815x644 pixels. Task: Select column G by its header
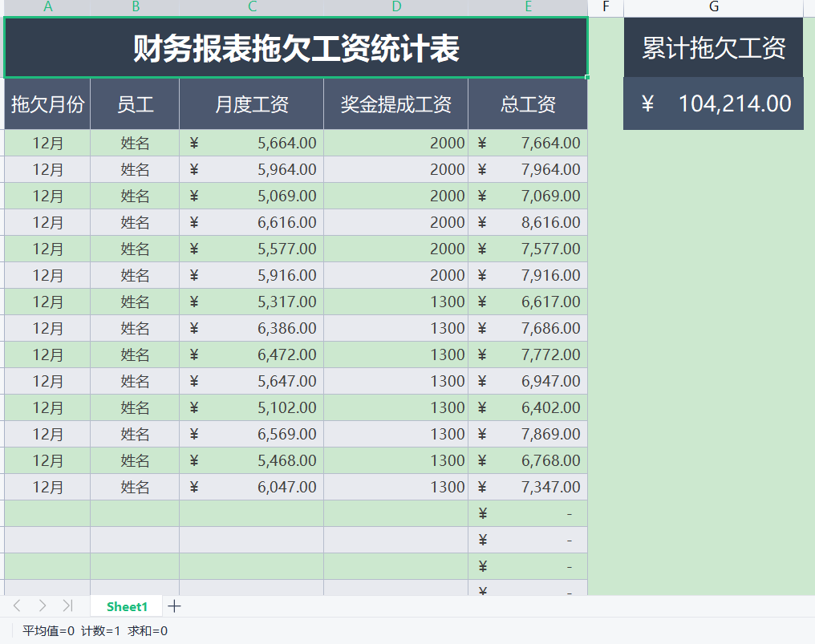coord(713,6)
